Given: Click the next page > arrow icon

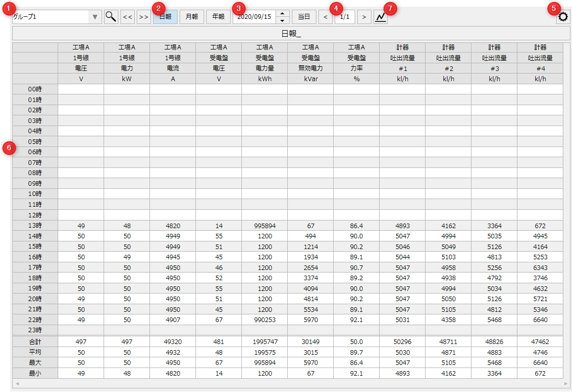Looking at the screenshot, I should tap(364, 16).
